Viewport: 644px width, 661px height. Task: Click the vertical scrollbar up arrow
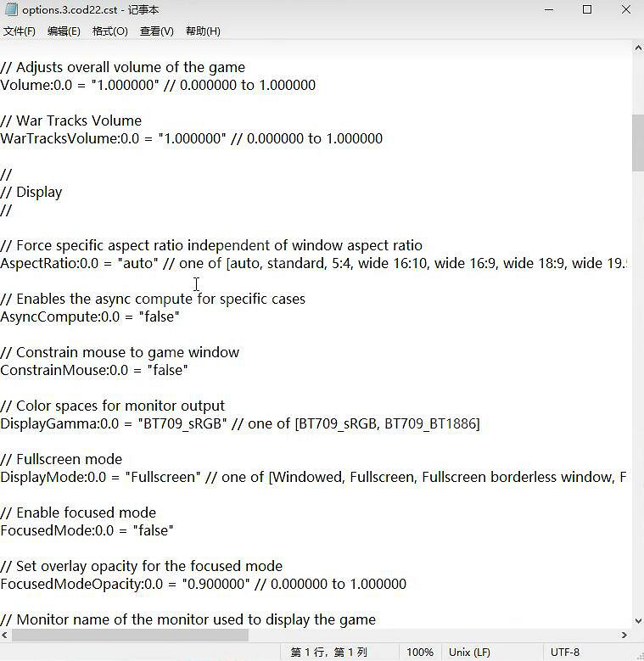[637, 49]
